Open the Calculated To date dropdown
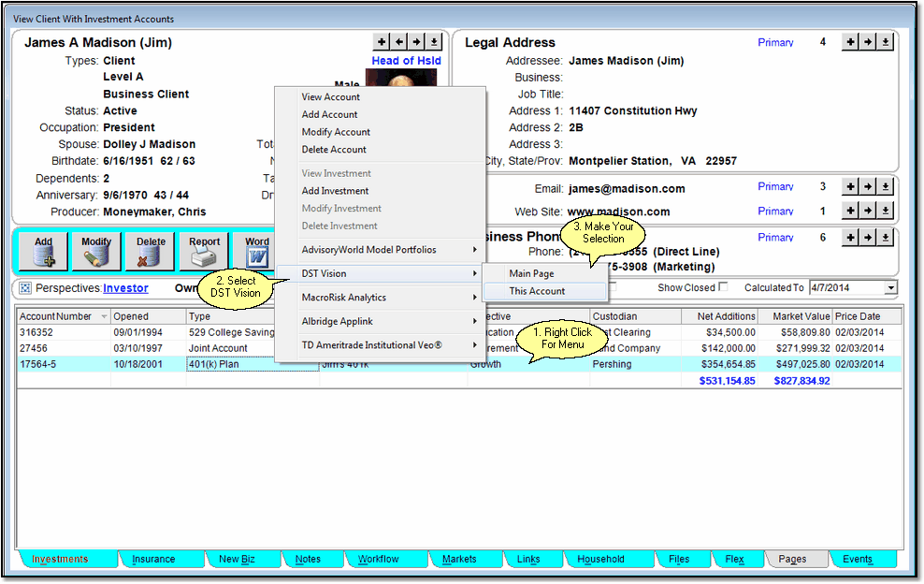The width and height of the screenshot is (924, 584). click(890, 288)
